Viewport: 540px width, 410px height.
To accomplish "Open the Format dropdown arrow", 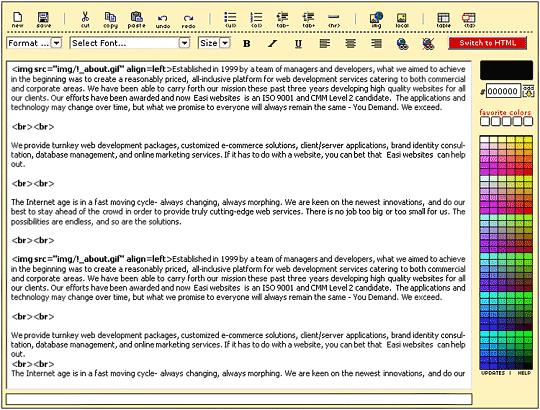I will (x=56, y=43).
